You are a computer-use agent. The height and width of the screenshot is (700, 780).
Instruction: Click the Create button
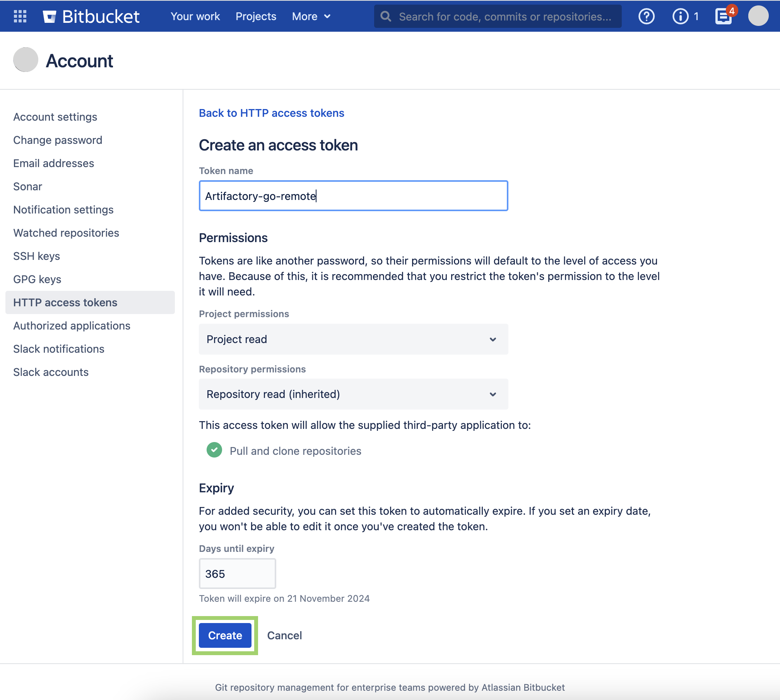pyautogui.click(x=224, y=635)
